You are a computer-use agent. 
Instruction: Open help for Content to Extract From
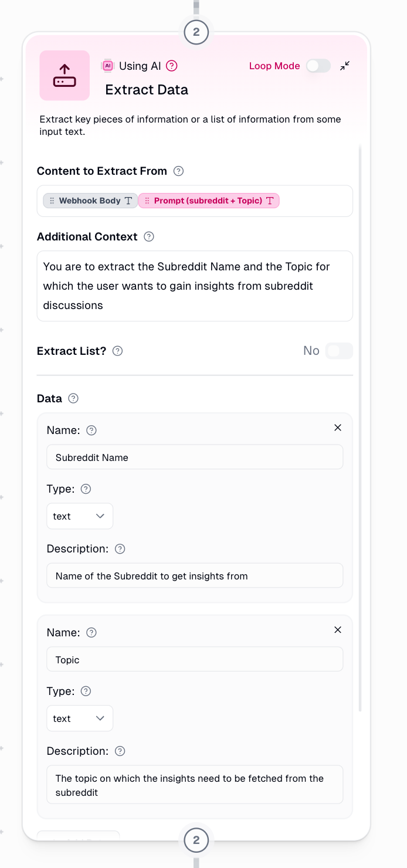click(179, 171)
